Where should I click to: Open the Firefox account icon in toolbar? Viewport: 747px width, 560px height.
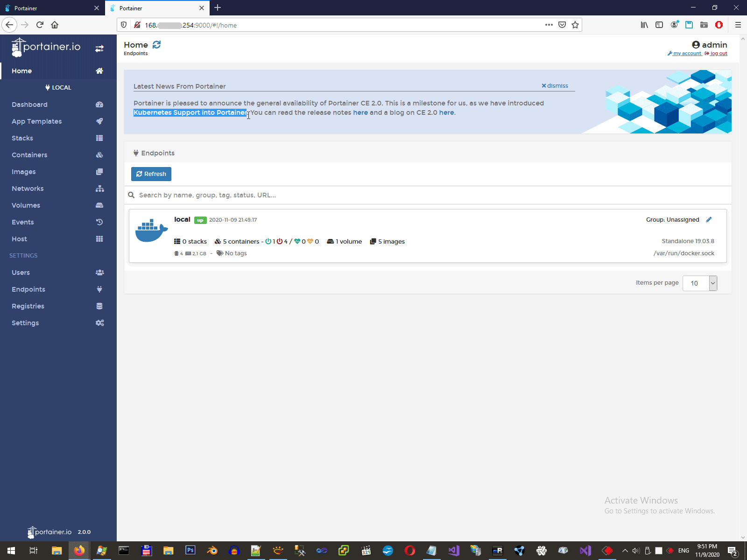click(x=674, y=25)
